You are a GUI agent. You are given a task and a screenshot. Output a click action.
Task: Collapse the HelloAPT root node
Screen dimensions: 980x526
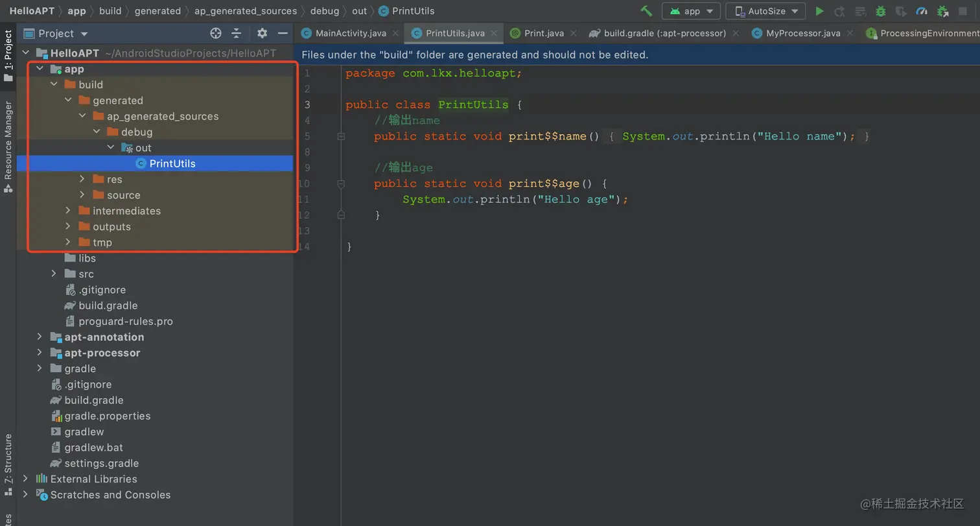tap(25, 53)
